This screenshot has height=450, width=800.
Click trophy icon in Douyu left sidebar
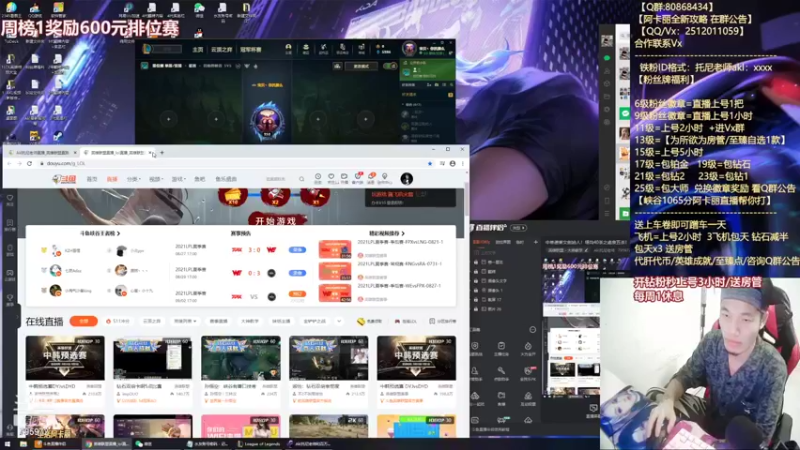pos(10,299)
